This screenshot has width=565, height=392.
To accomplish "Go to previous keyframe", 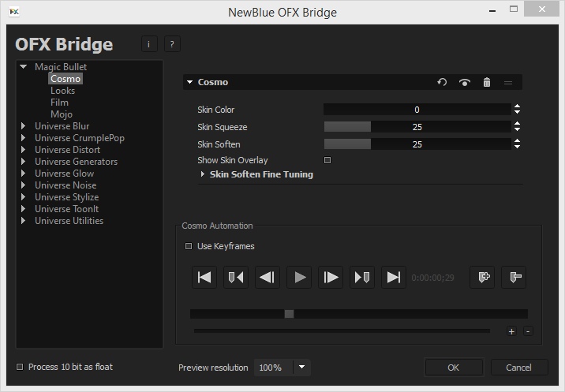I will click(x=236, y=278).
